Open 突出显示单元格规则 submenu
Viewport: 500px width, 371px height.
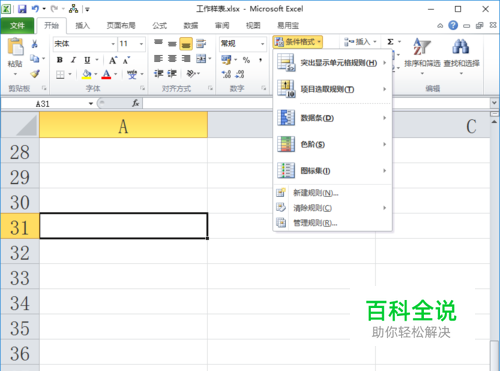[x=332, y=63]
